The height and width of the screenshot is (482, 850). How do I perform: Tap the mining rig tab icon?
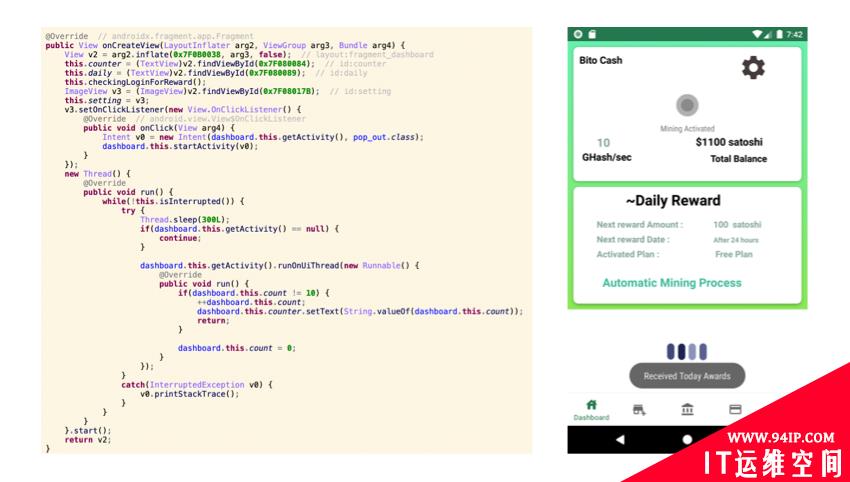click(x=639, y=409)
